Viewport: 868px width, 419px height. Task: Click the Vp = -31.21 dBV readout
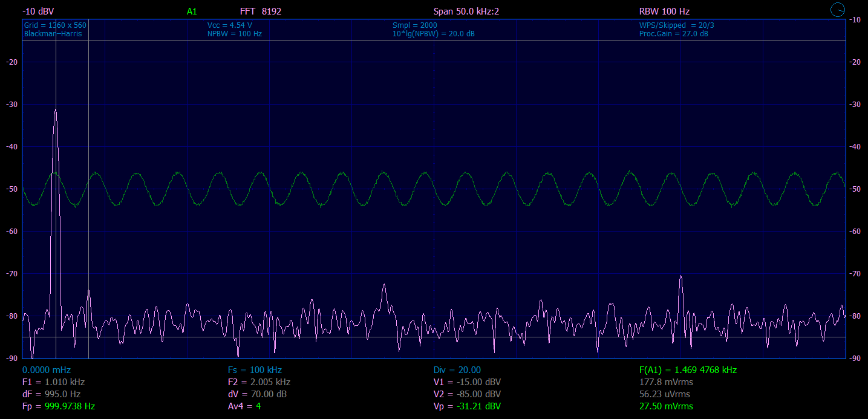tap(467, 406)
